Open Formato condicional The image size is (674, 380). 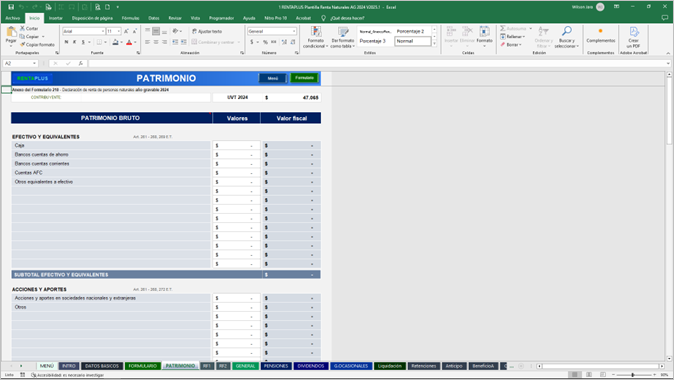click(x=316, y=37)
